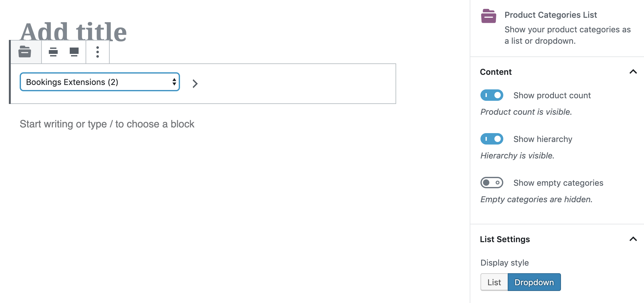Click the purple Product Categories List sidebar icon
Image resolution: width=644 pixels, height=303 pixels.
pyautogui.click(x=488, y=16)
